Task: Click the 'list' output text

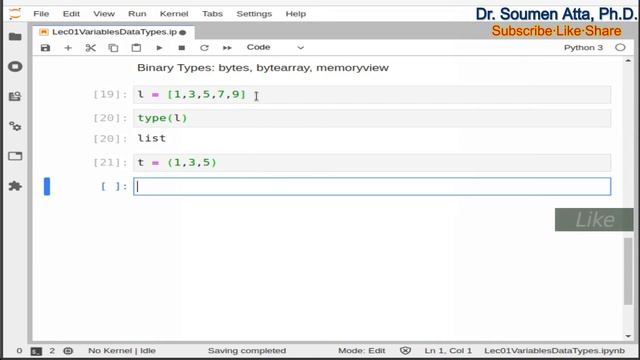Action: pyautogui.click(x=151, y=138)
